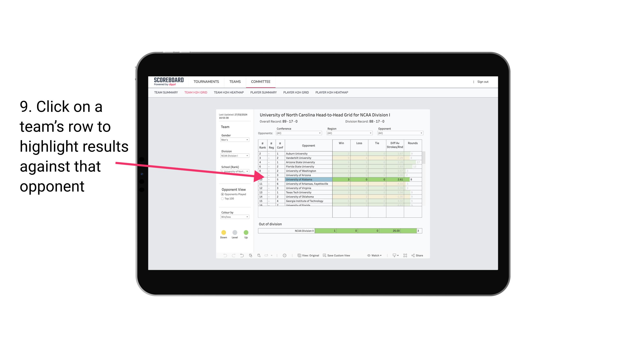Image resolution: width=644 pixels, height=346 pixels.
Task: Switch to Player Summary tab
Action: pyautogui.click(x=263, y=92)
